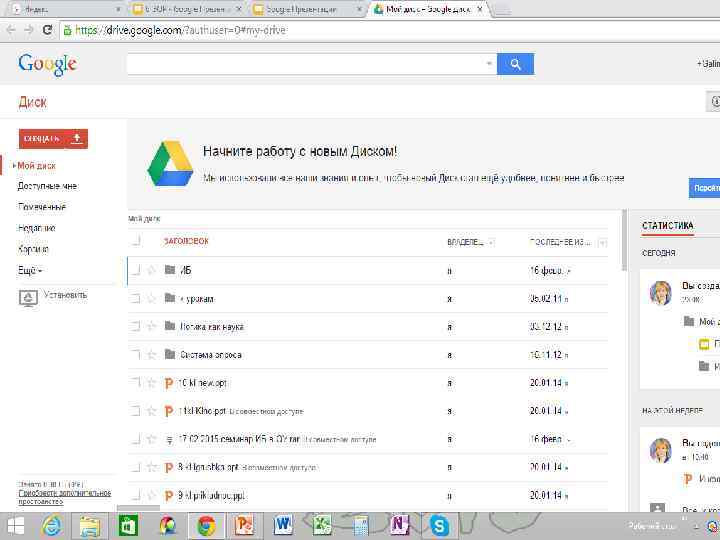Click Приобрести дополнительное пространство link
Screen dimensions: 720x540
pyautogui.click(x=65, y=497)
